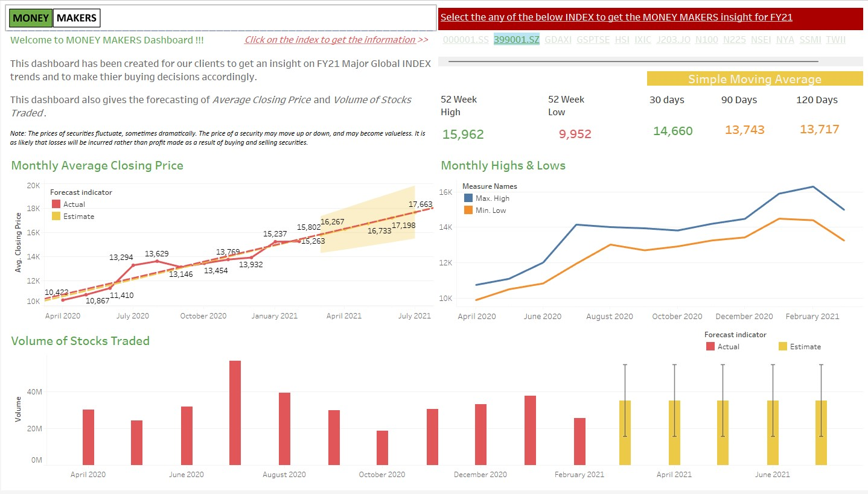The width and height of the screenshot is (868, 494).
Task: Select the NSEI index
Action: (761, 40)
